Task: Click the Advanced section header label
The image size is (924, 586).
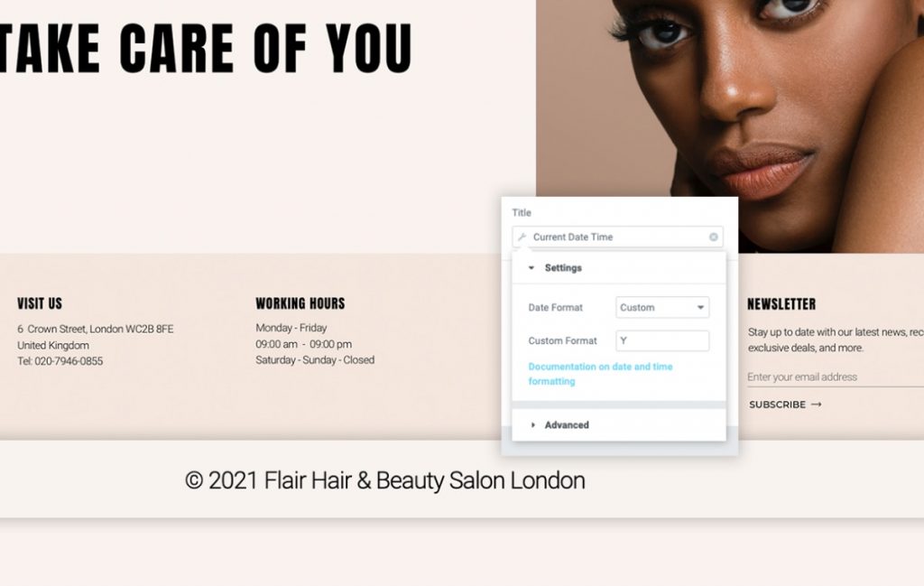Action: click(x=567, y=425)
